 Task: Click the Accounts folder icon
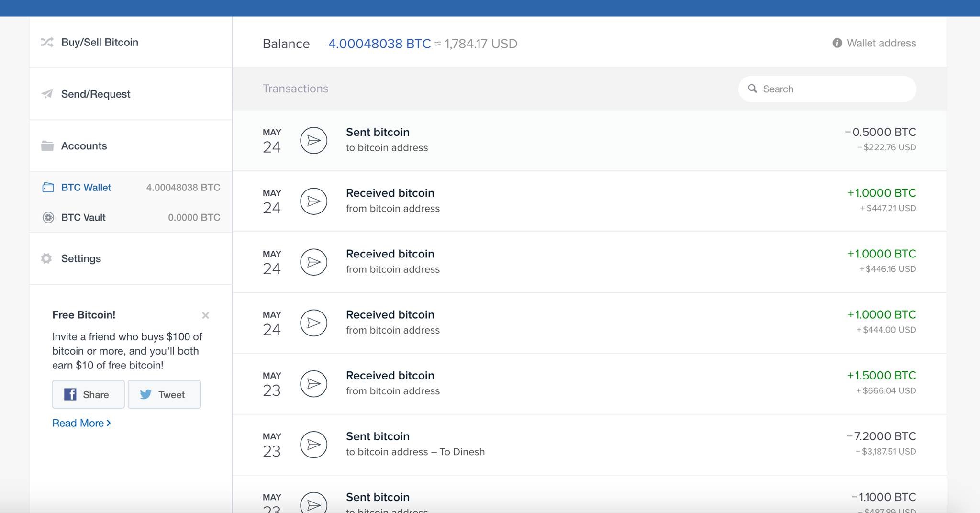coord(47,146)
